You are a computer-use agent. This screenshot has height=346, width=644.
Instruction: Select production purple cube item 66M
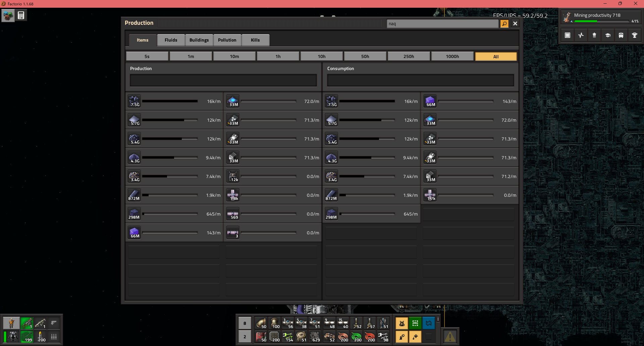(x=134, y=233)
